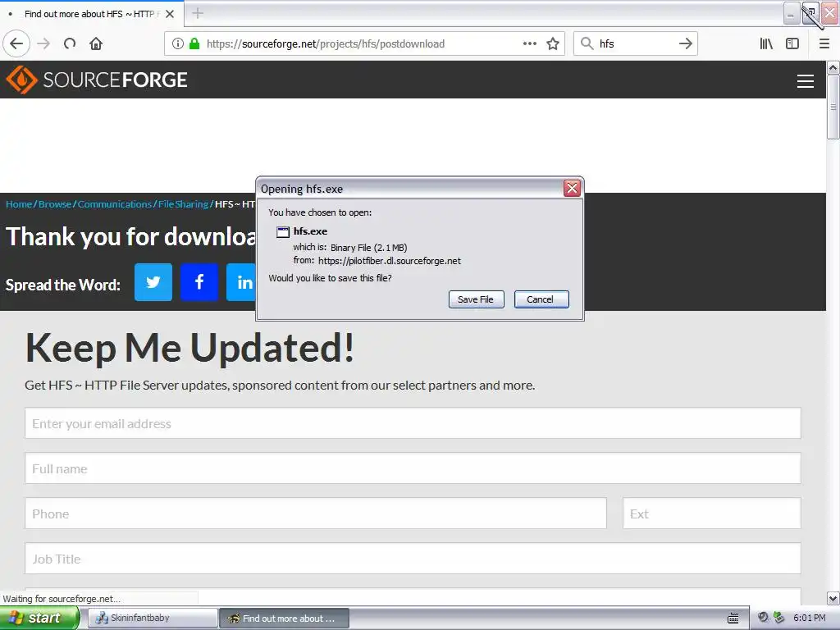Open the Firefox hamburger menu

824,43
